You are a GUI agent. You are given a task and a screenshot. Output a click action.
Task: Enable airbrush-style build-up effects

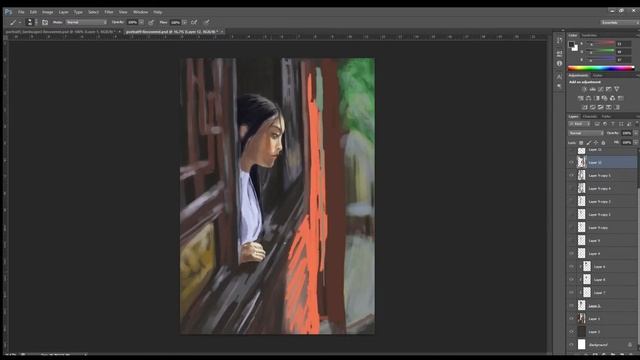point(194,22)
